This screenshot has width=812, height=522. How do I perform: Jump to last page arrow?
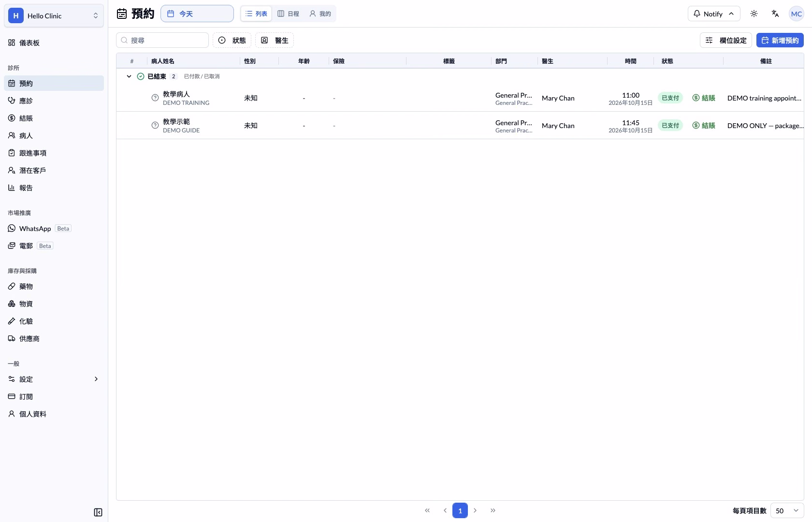click(493, 510)
